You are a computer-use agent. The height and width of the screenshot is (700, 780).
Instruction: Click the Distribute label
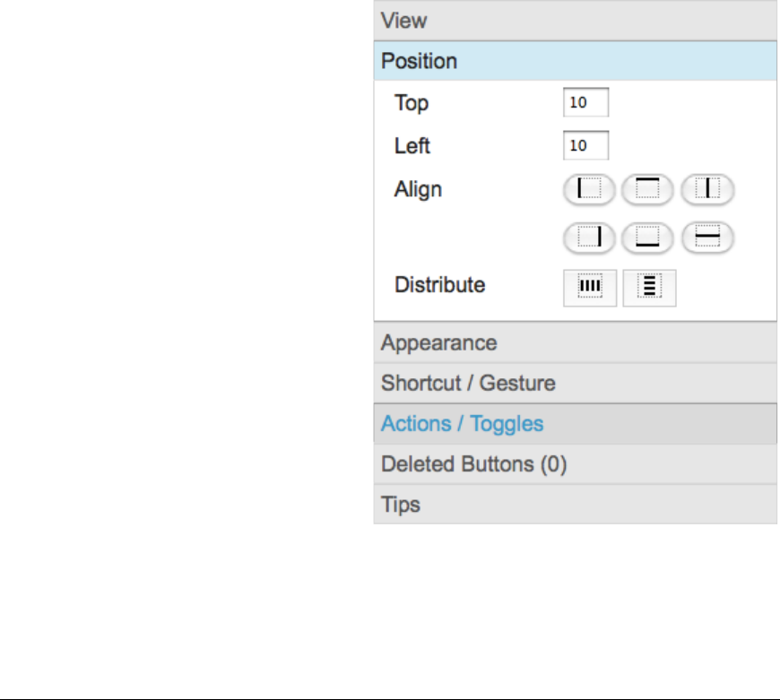[x=439, y=285]
